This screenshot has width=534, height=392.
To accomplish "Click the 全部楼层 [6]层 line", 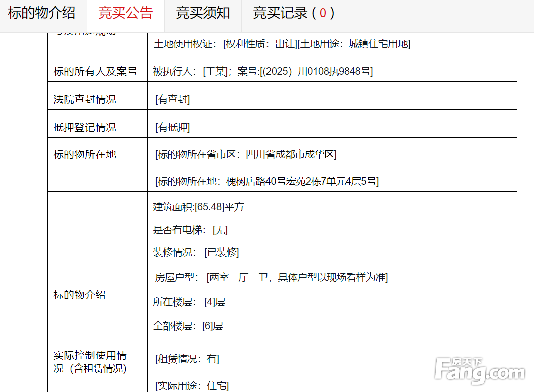I will (188, 326).
